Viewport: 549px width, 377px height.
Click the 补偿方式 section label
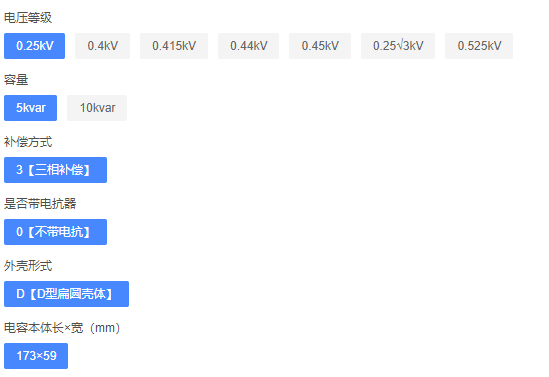click(x=28, y=142)
